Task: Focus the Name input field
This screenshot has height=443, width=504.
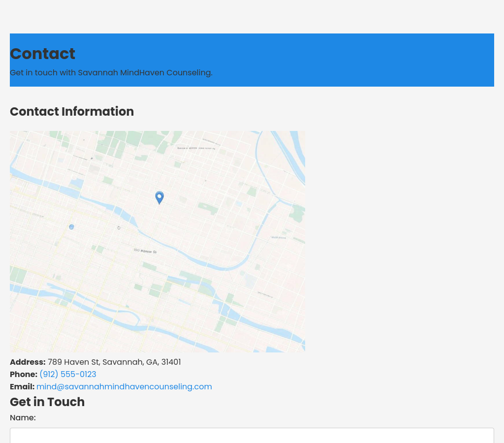Action: tap(252, 435)
